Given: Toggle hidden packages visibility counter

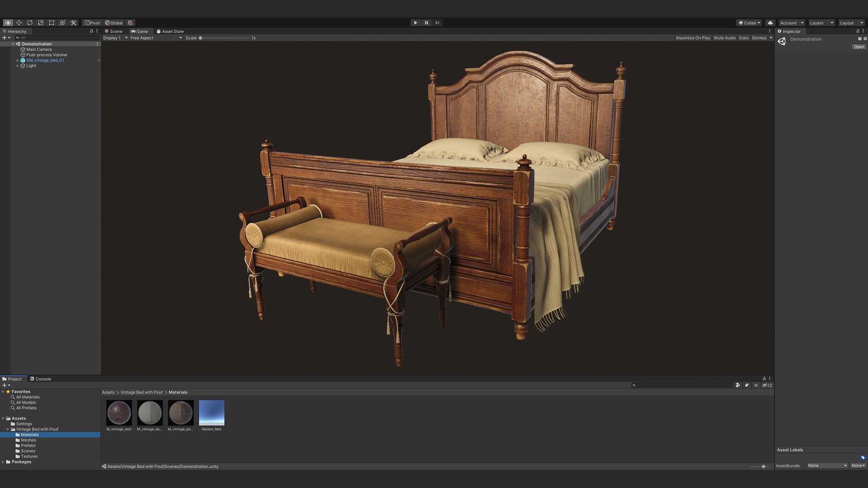Looking at the screenshot, I should point(767,385).
